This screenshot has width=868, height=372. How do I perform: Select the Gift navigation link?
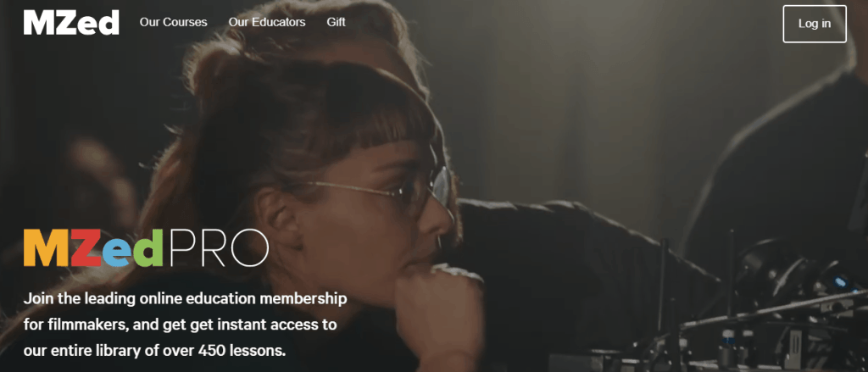[x=336, y=23]
